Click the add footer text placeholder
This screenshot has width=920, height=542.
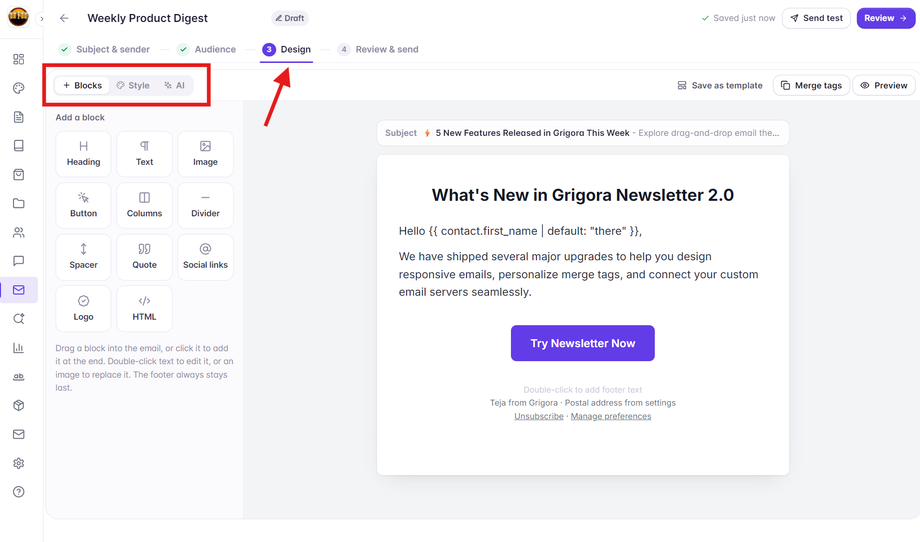[583, 389]
